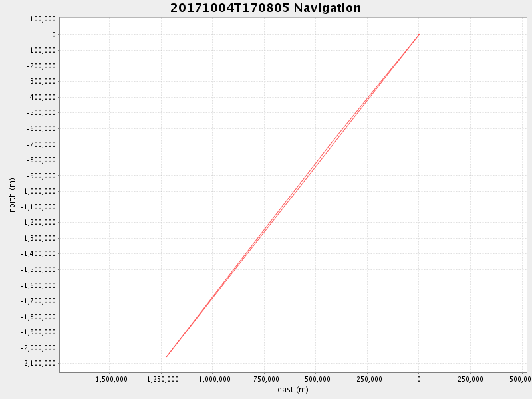Pick the -750,000 tick on east axis
532x399 pixels.
pyautogui.click(x=264, y=380)
